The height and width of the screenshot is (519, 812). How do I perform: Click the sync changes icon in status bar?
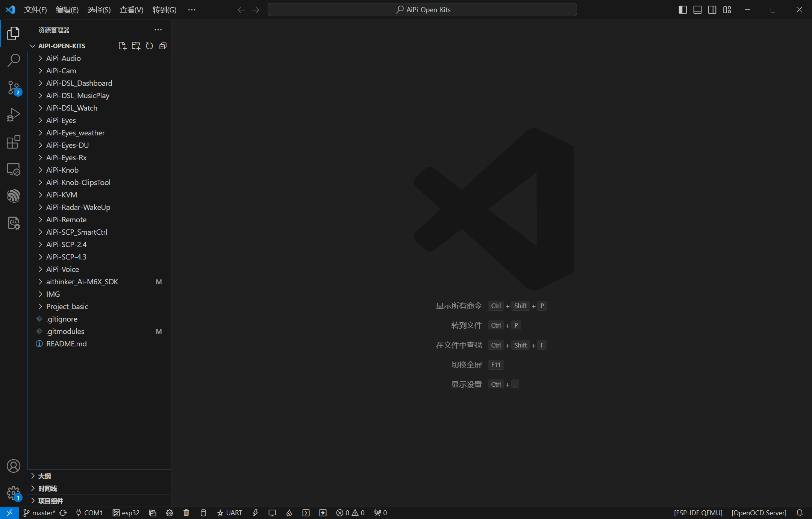63,513
